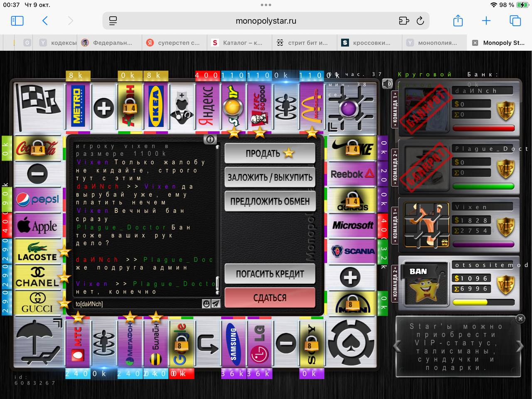
Task: Show Safari tab overview
Action: (515, 21)
